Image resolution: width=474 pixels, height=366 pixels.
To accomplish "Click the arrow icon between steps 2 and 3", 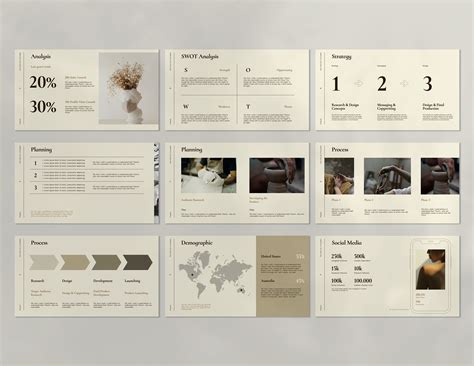I will point(404,83).
